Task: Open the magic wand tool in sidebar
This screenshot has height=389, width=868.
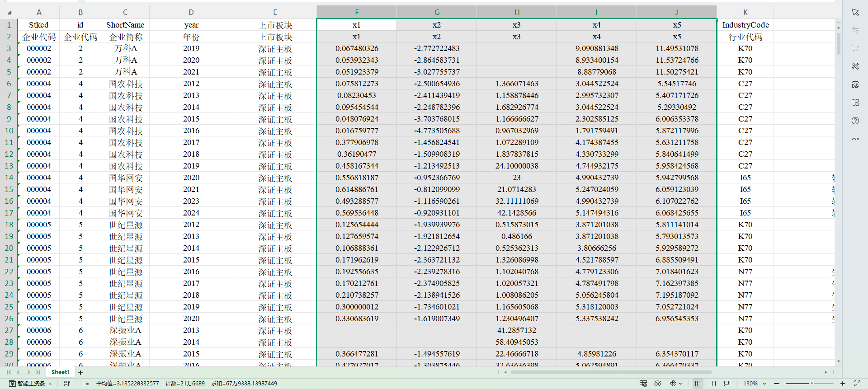Action: click(855, 66)
